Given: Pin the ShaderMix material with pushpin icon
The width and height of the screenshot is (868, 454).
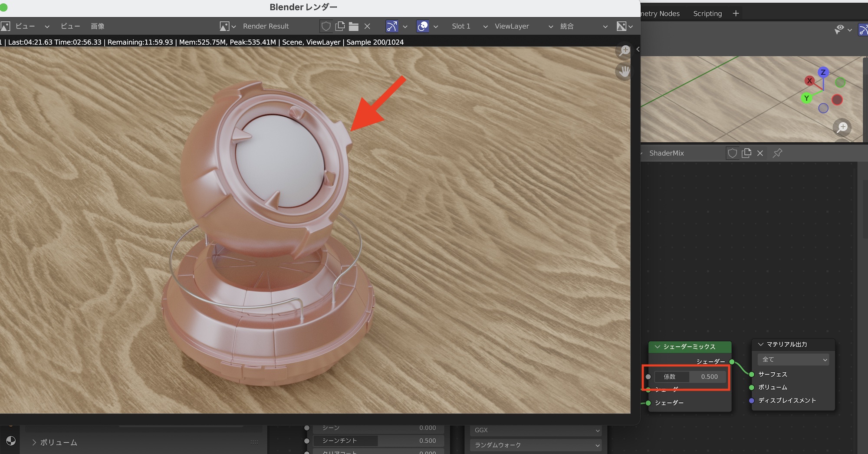Looking at the screenshot, I should (777, 153).
